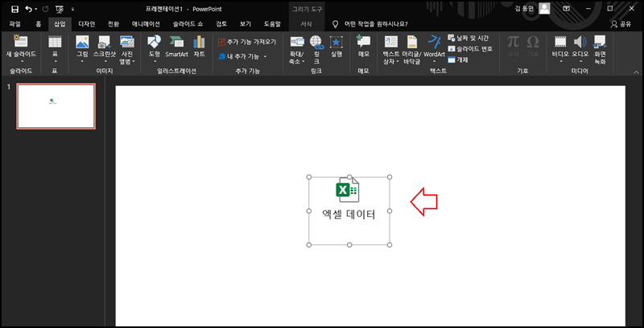
Task: Open the 파일 menu tab
Action: pyautogui.click(x=14, y=24)
